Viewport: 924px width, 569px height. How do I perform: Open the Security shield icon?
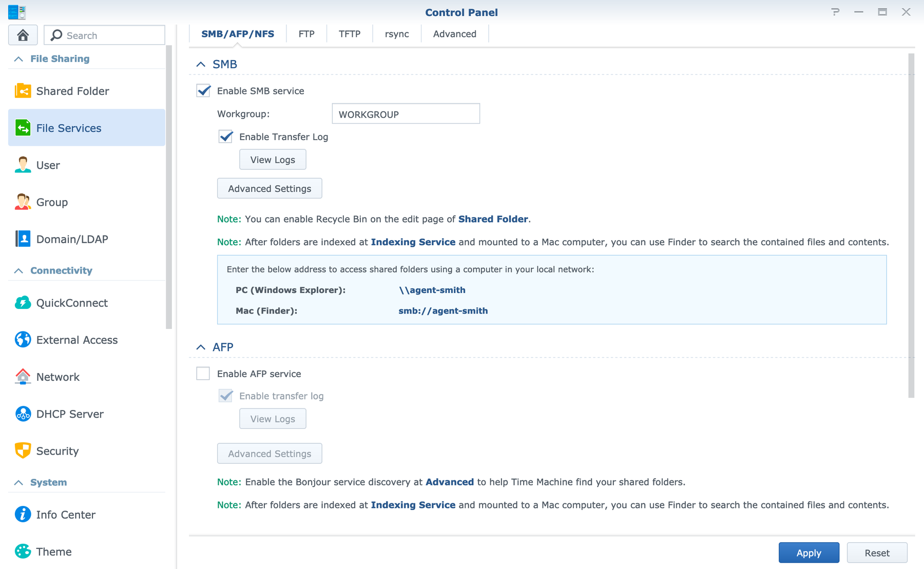click(23, 450)
